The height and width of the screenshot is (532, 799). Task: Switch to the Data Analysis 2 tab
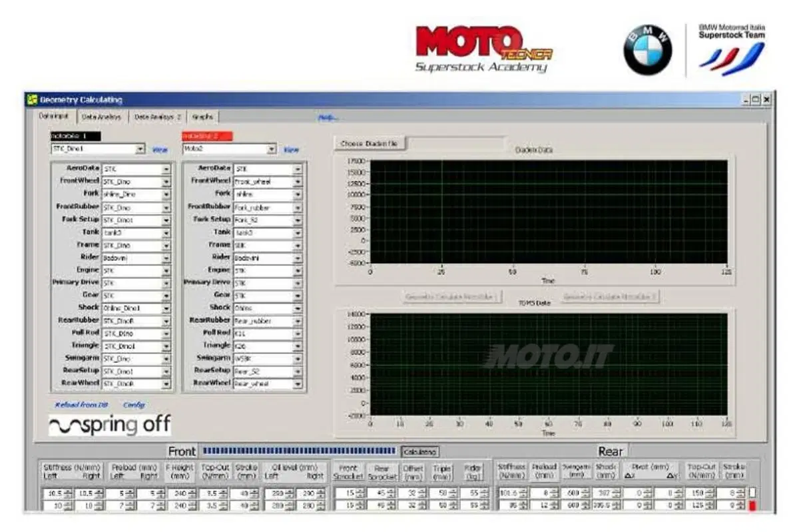[157, 117]
